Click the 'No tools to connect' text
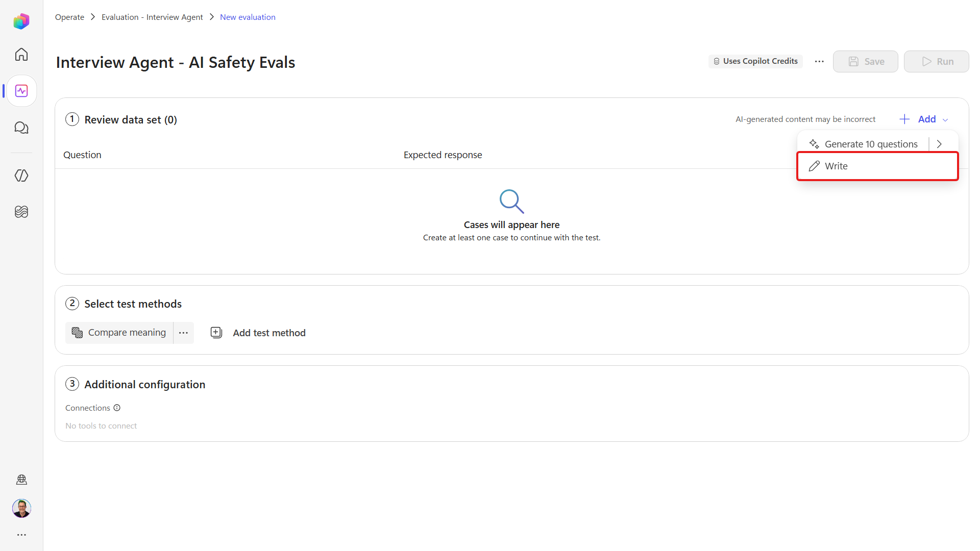 [101, 426]
